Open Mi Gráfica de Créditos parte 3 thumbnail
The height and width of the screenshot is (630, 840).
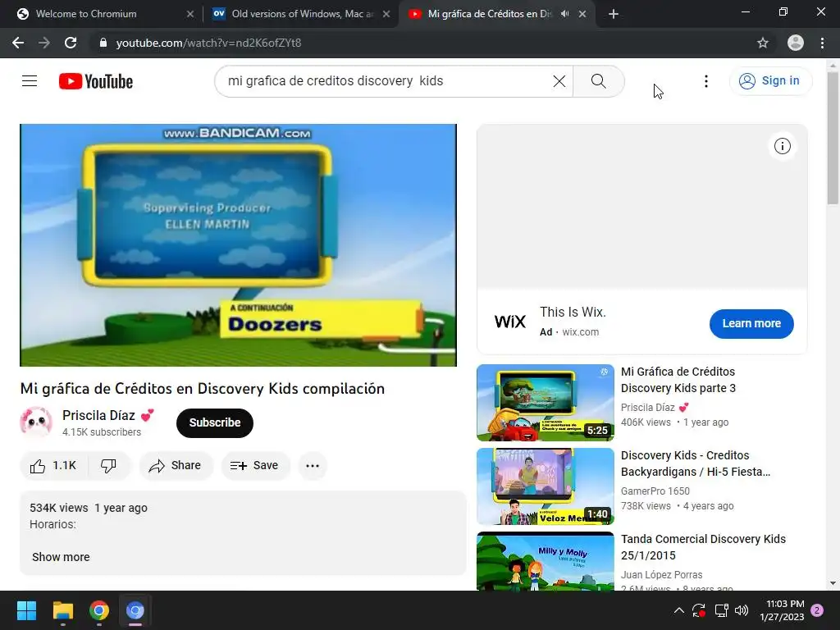click(546, 403)
